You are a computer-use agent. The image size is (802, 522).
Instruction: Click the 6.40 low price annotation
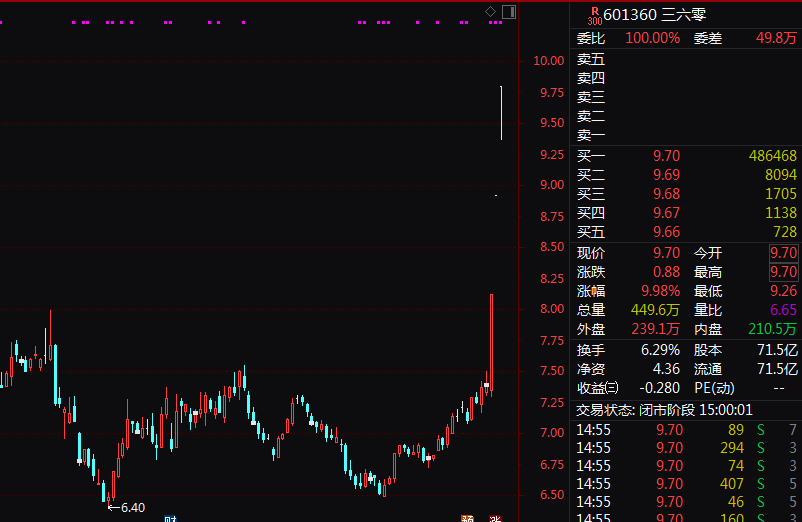click(x=127, y=508)
